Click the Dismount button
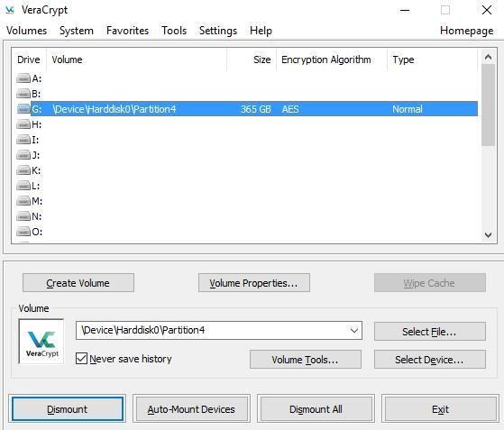Screen dimensions: 504x430 coord(68,409)
